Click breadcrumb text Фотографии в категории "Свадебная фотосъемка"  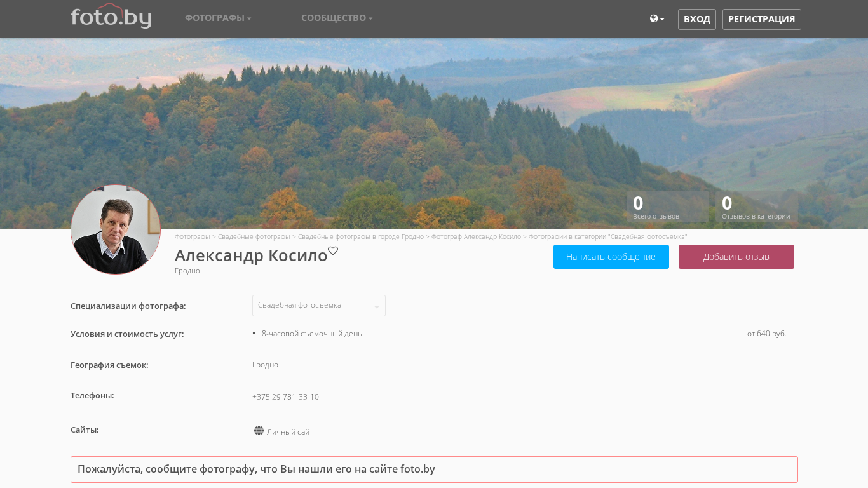coord(608,236)
